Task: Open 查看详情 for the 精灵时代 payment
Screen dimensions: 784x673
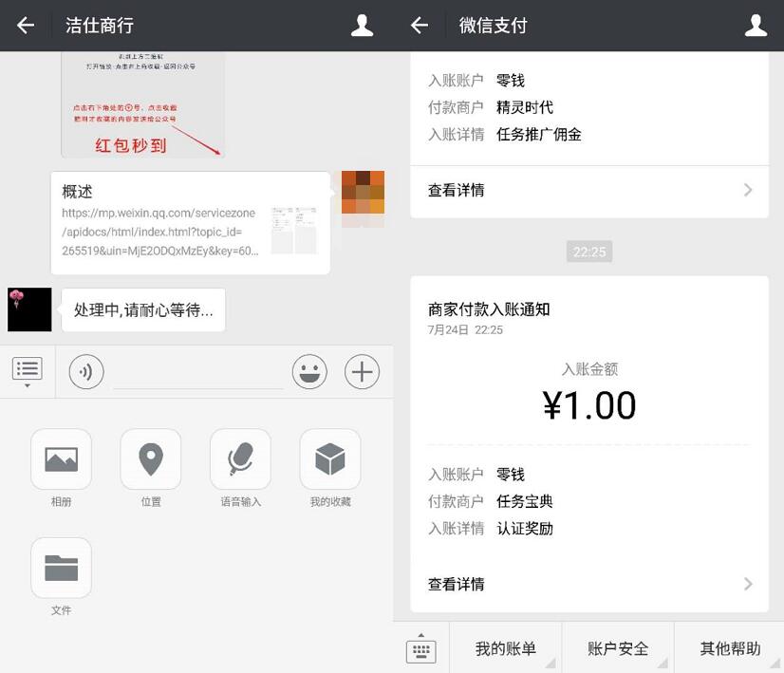Action: point(589,191)
